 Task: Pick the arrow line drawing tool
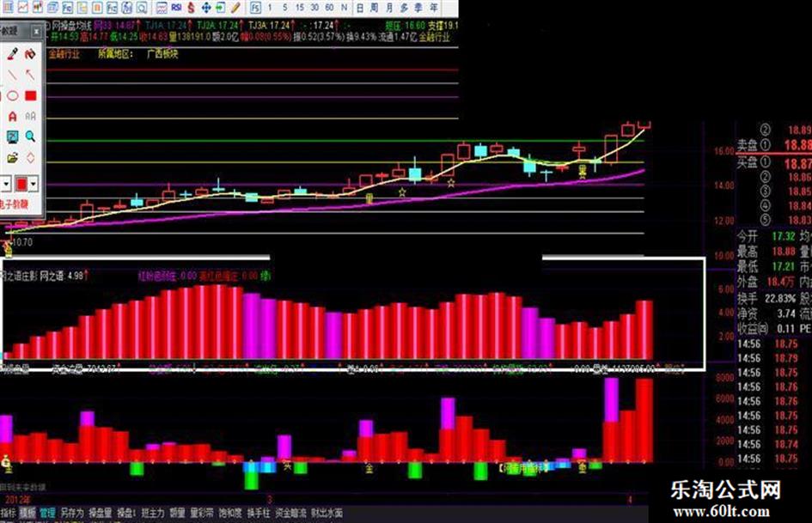[31, 75]
